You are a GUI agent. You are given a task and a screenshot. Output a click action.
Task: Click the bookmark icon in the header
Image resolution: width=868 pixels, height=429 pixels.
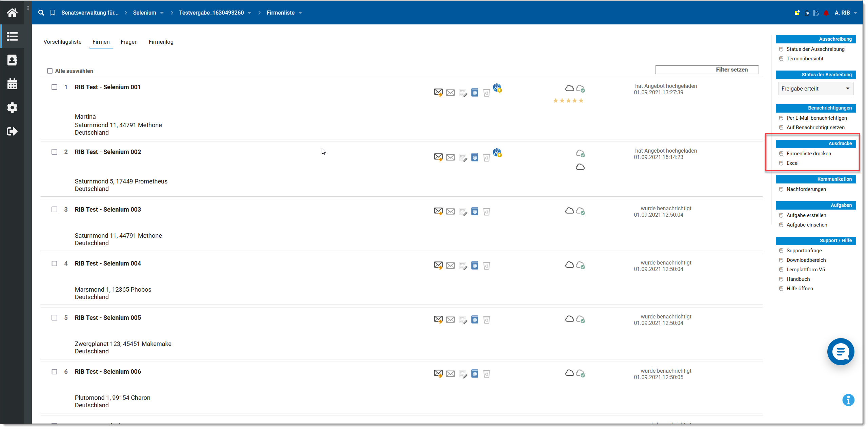pyautogui.click(x=53, y=13)
